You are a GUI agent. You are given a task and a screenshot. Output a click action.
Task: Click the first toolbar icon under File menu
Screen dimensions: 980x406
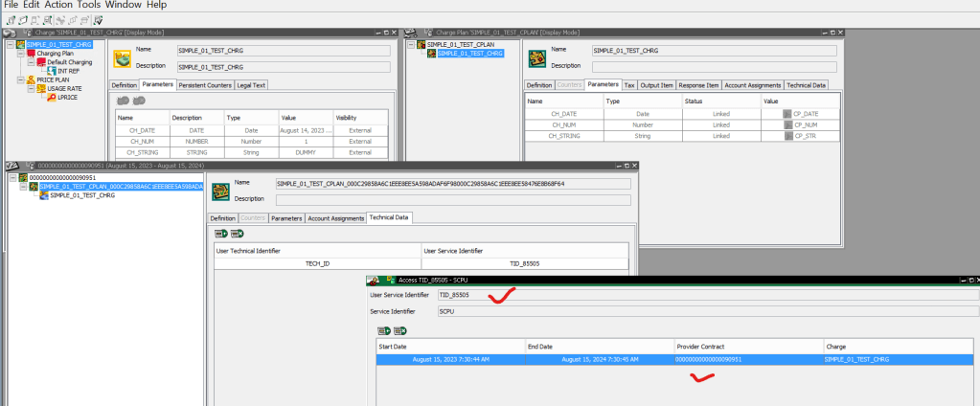pos(10,21)
